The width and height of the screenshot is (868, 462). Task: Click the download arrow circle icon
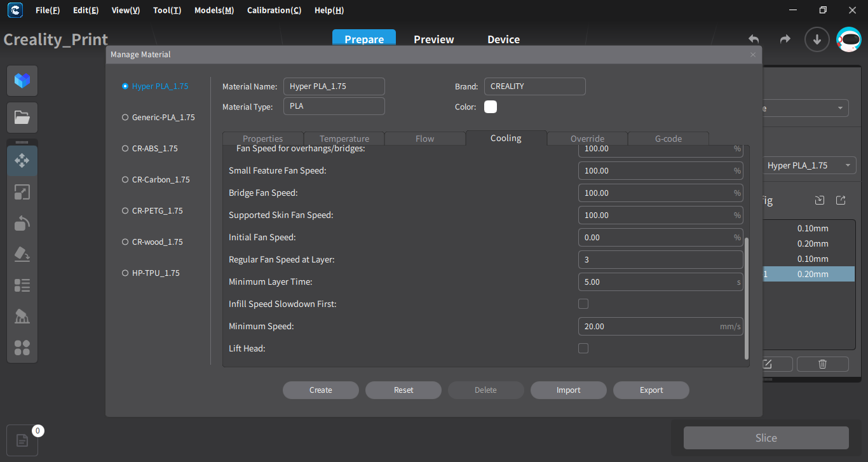[x=817, y=39]
